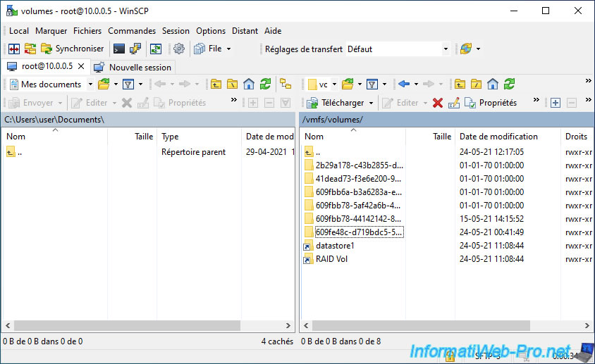This screenshot has height=364, width=595.
Task: Open remote vc directory dropdown
Action: [x=334, y=84]
